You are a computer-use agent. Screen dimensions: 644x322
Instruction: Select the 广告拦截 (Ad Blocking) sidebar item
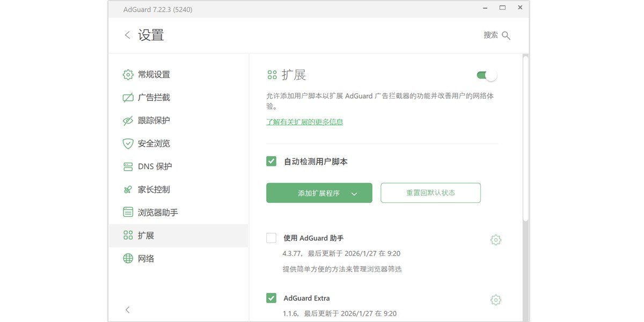tap(154, 98)
